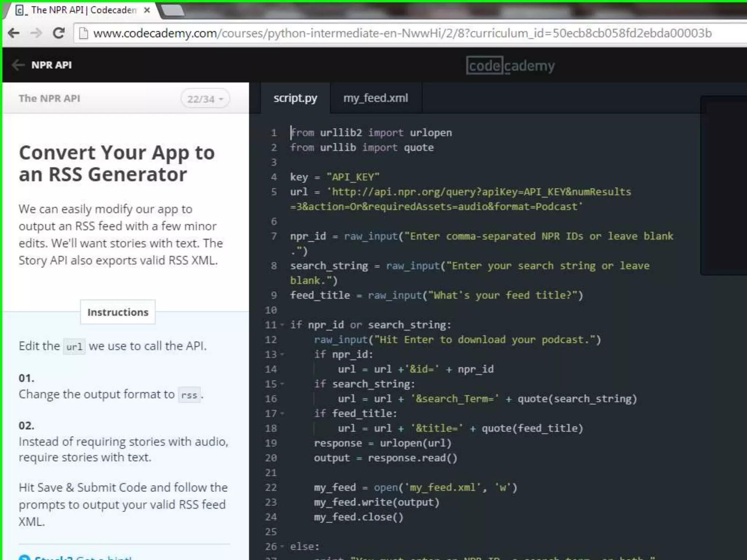Collapse the code fold at line 17
Screen dimensions: 747x560
click(x=282, y=413)
